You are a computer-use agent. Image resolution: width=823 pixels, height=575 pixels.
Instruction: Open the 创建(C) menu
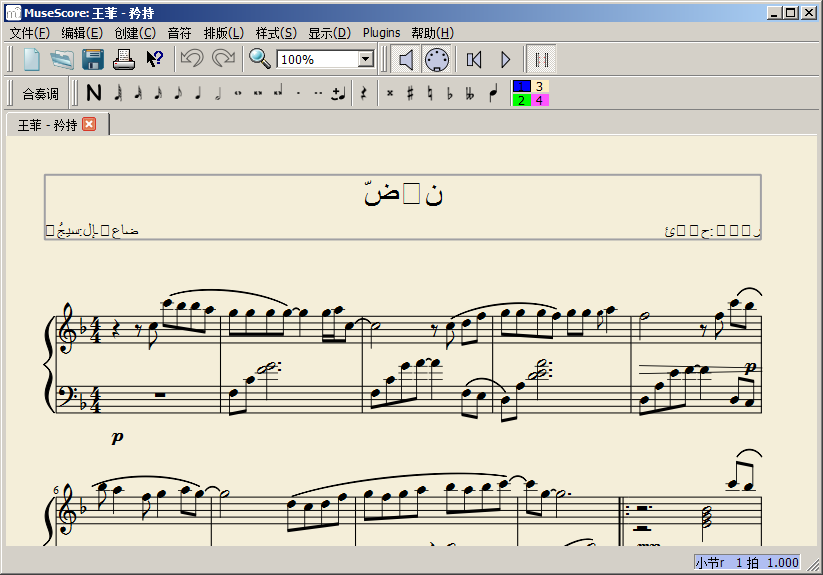pos(135,33)
